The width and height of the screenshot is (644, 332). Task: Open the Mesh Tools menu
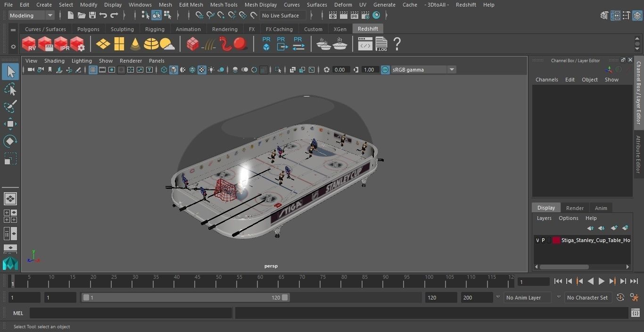(223, 5)
